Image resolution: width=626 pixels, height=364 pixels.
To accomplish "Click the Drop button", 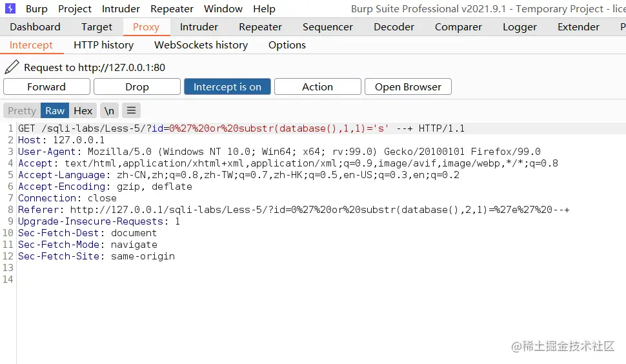I will pos(137,86).
